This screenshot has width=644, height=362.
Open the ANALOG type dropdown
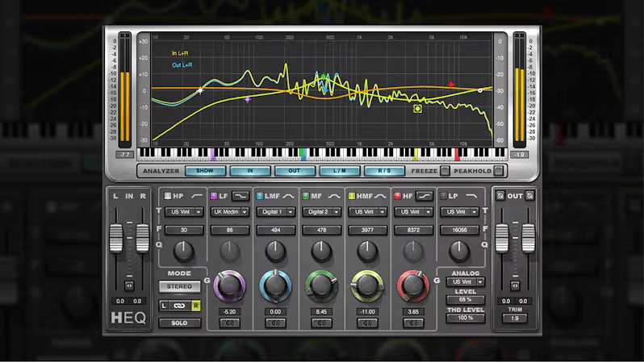[x=466, y=282]
